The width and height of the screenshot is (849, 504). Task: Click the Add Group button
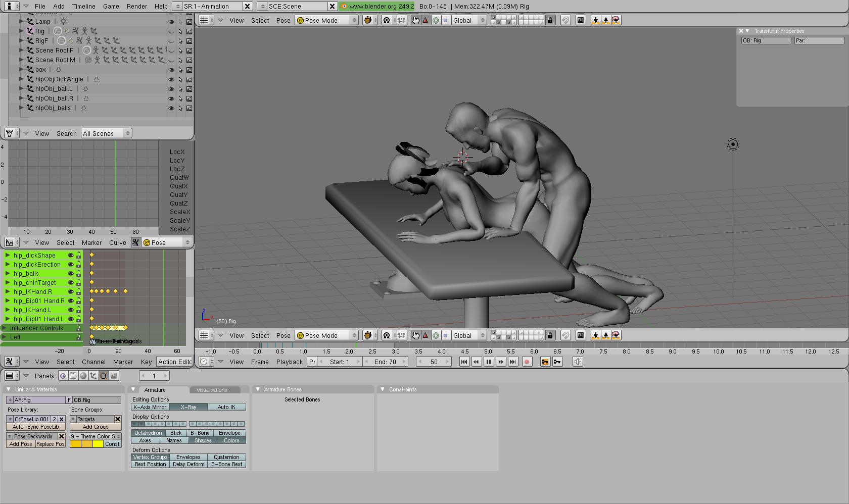(95, 427)
